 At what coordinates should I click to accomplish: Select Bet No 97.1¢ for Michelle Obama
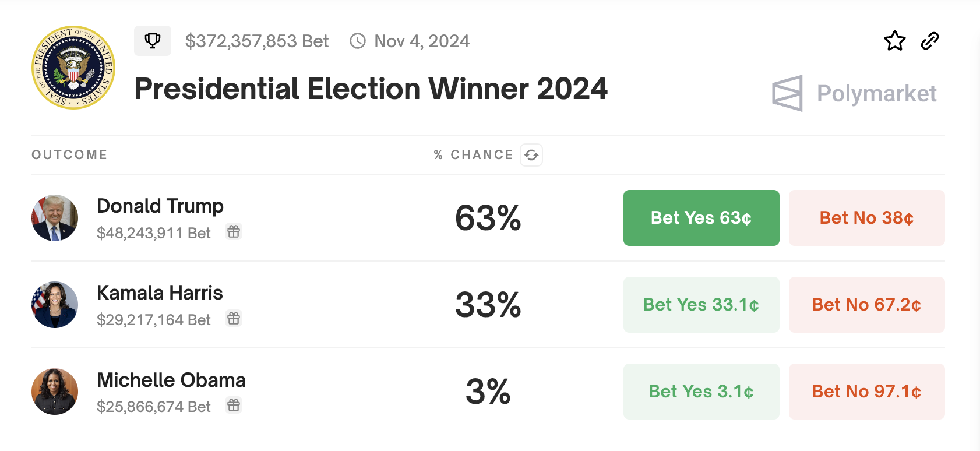pyautogui.click(x=866, y=392)
